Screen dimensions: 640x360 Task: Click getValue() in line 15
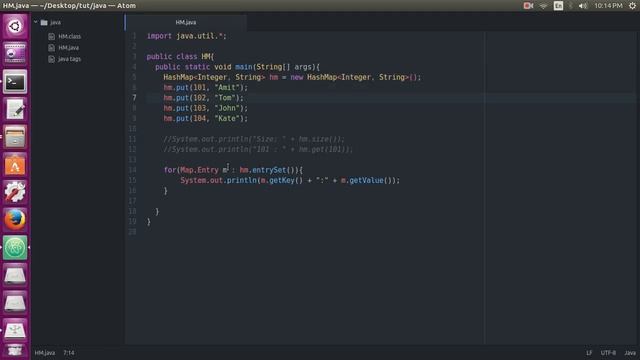tap(370, 180)
